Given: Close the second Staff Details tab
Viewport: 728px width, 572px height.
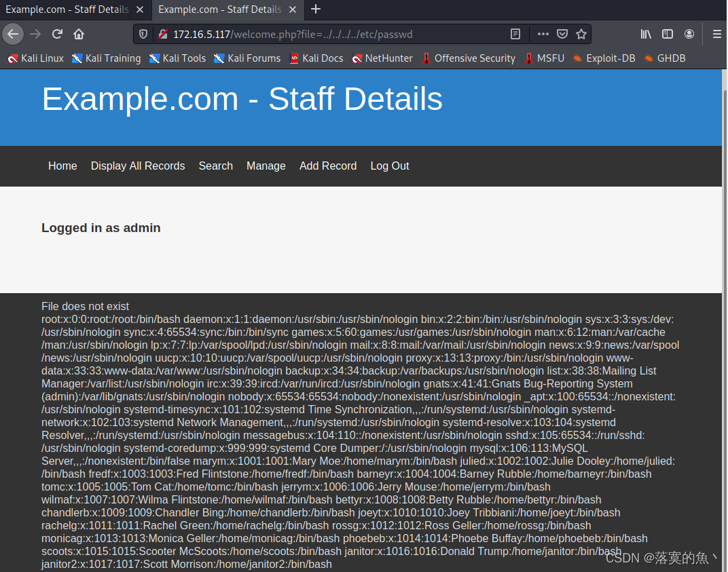Looking at the screenshot, I should pyautogui.click(x=293, y=9).
